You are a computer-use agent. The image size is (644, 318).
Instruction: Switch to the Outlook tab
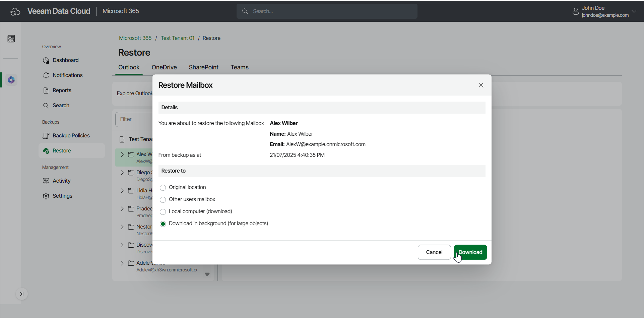click(129, 67)
